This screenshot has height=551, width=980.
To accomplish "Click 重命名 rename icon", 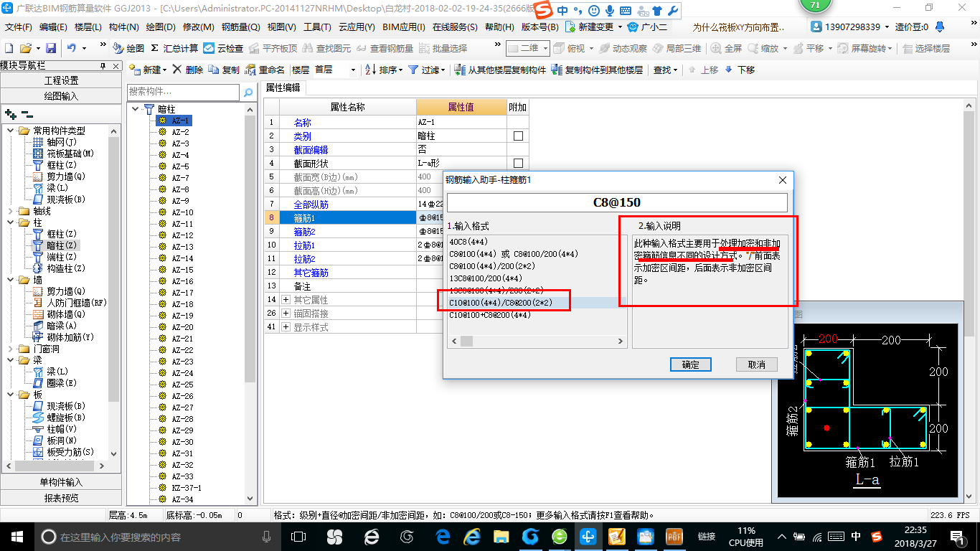I will click(265, 70).
